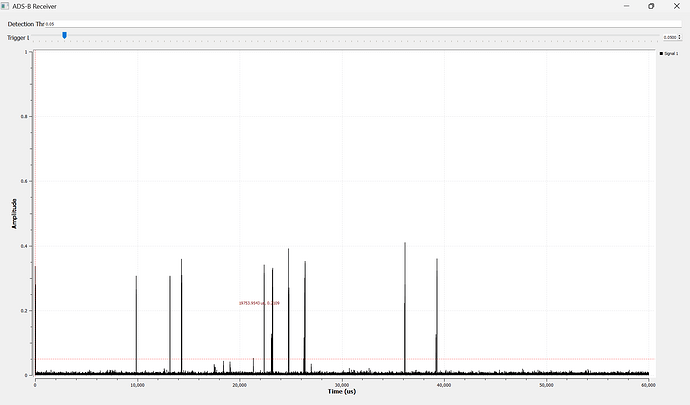Click the 60,000 tick label on time axis
This screenshot has width=690, height=405.
(x=648, y=384)
